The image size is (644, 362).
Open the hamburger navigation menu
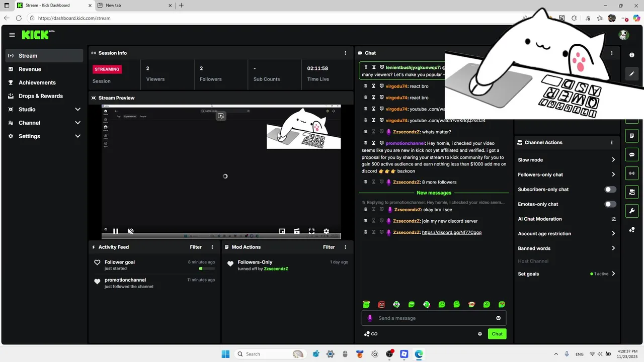(12, 35)
